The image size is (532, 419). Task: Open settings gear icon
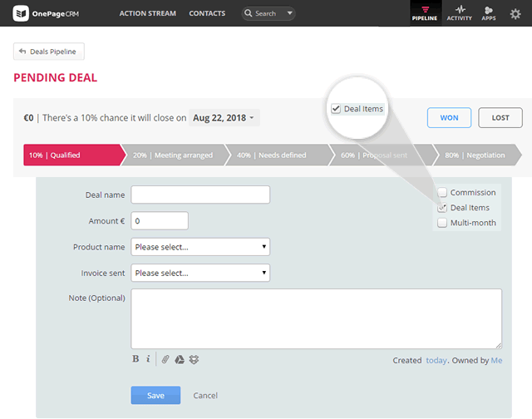(x=515, y=13)
